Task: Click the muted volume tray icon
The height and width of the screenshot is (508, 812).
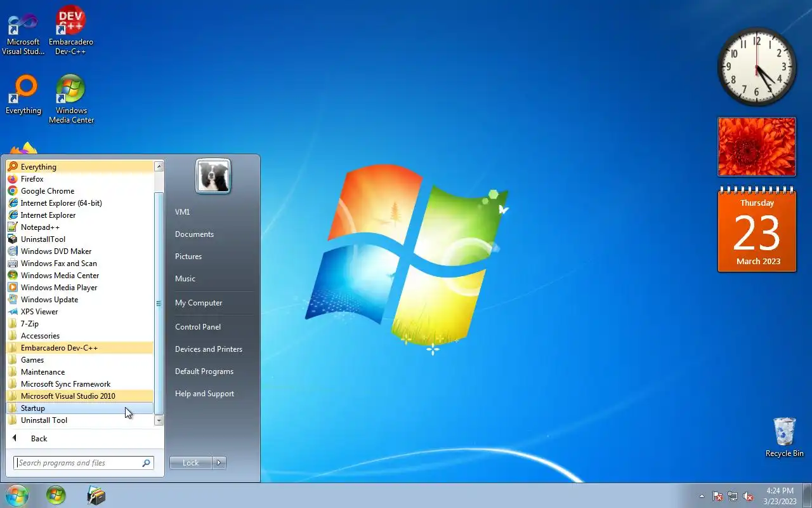Action: pos(748,496)
